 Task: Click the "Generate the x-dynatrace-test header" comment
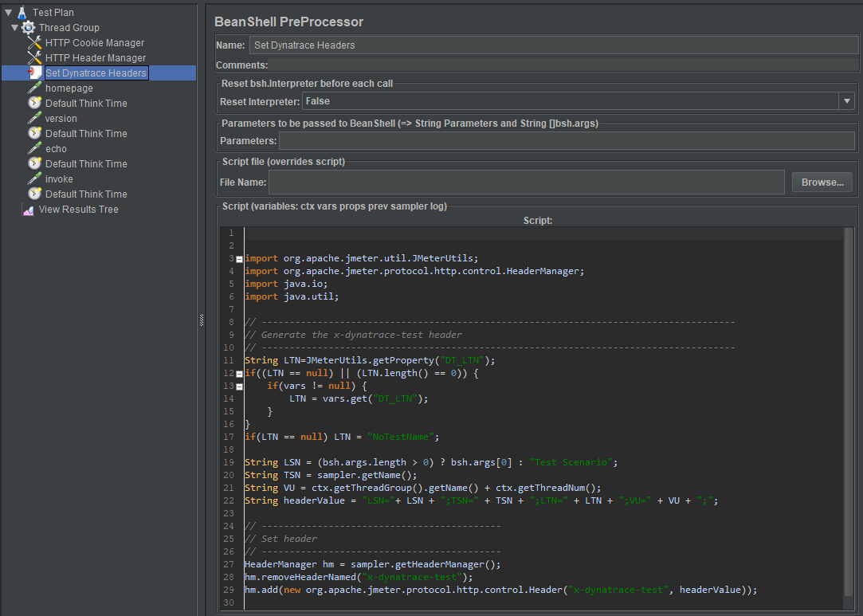tap(353, 335)
